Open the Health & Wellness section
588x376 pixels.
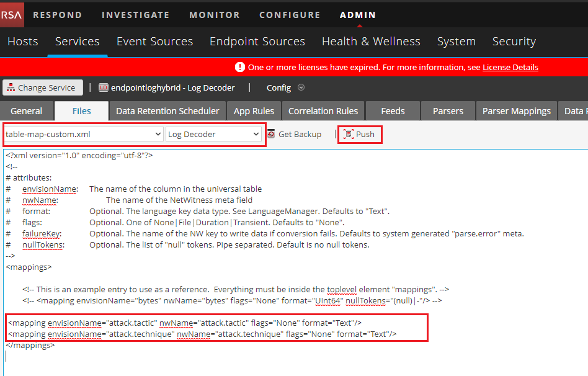371,42
